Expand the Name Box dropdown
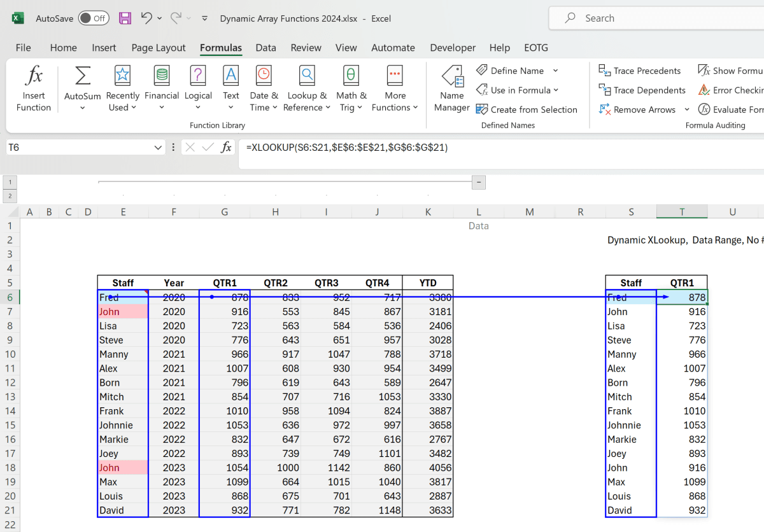The image size is (764, 532). coord(159,148)
